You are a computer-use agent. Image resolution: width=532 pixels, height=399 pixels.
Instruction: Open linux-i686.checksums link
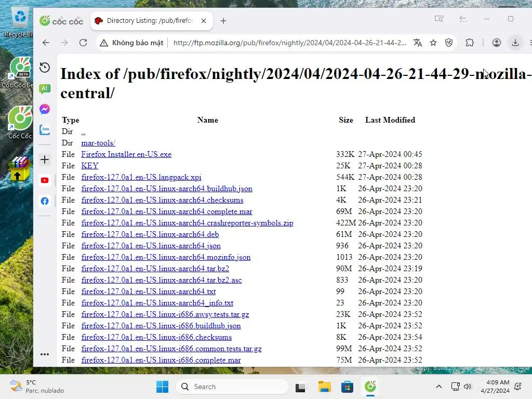click(x=156, y=337)
